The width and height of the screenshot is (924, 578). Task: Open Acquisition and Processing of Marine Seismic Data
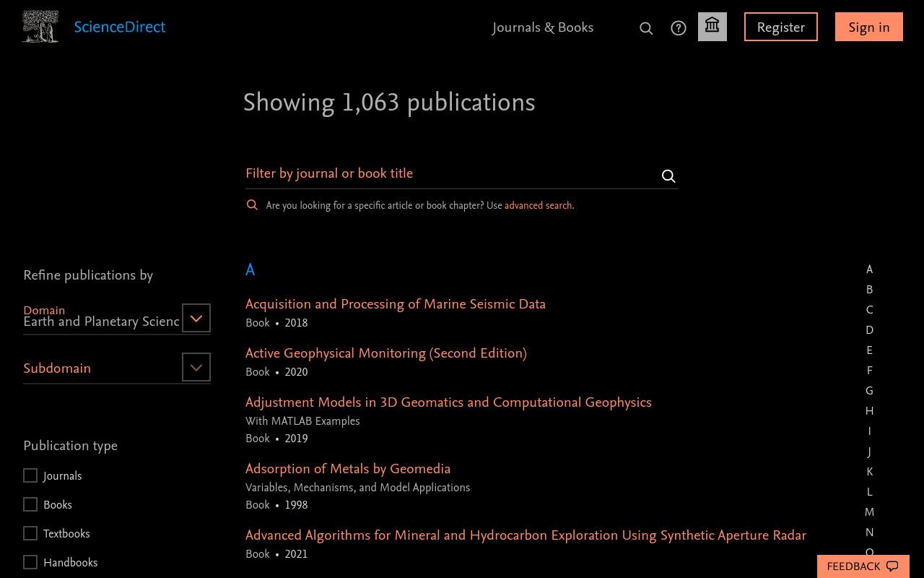coord(396,304)
